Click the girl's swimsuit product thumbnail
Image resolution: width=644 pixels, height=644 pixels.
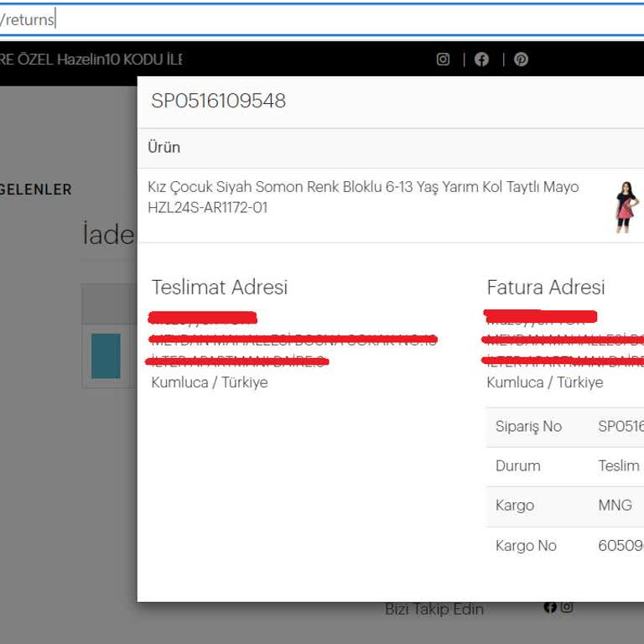(x=626, y=206)
